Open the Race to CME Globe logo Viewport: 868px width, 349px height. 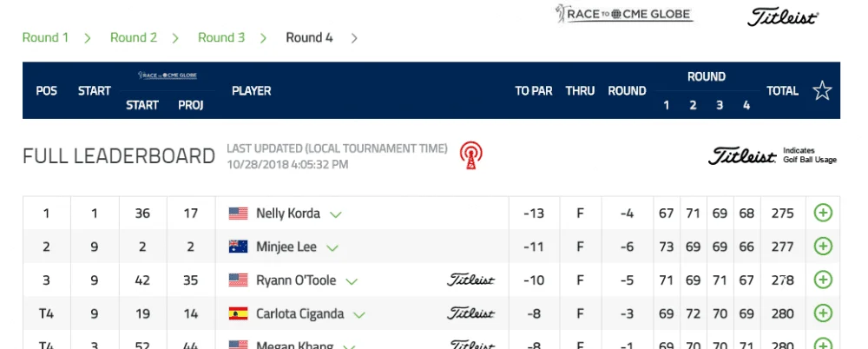624,13
